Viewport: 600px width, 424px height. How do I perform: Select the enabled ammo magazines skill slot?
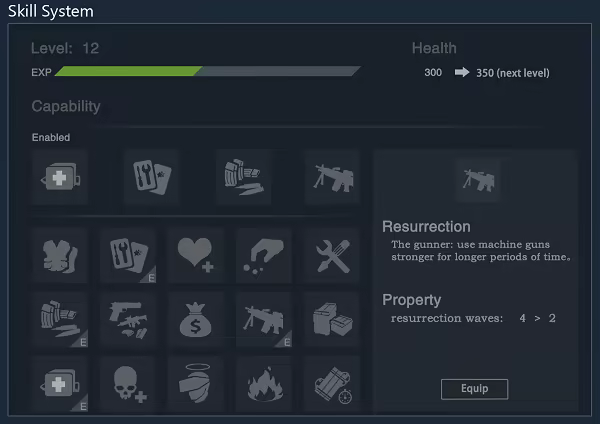243,177
